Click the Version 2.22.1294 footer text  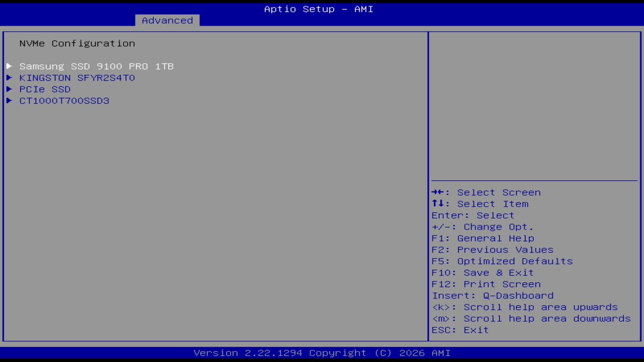pos(318,352)
